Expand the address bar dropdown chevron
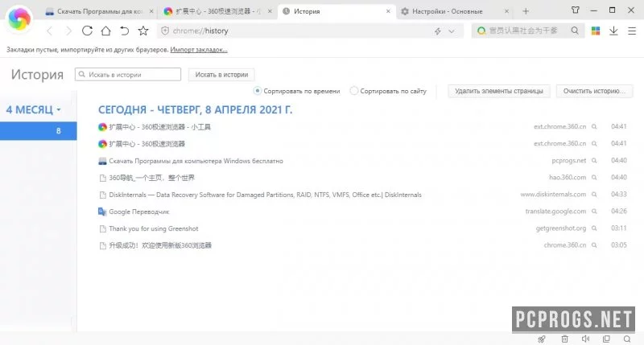 [452, 31]
